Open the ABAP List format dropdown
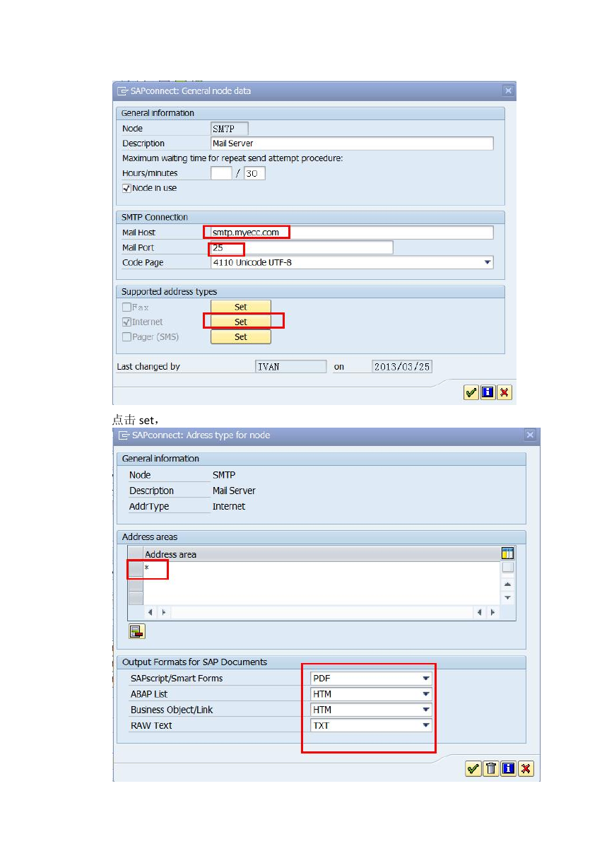The image size is (614, 868). click(x=426, y=694)
